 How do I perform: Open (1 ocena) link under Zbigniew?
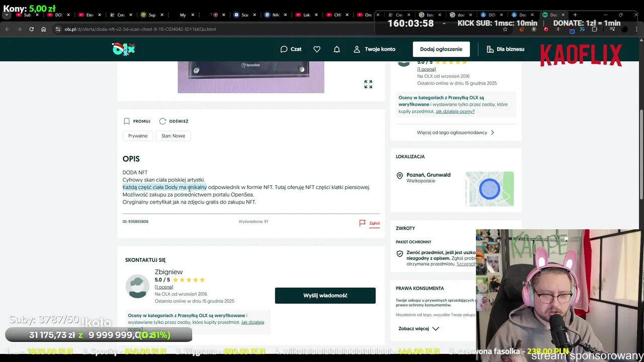164,287
